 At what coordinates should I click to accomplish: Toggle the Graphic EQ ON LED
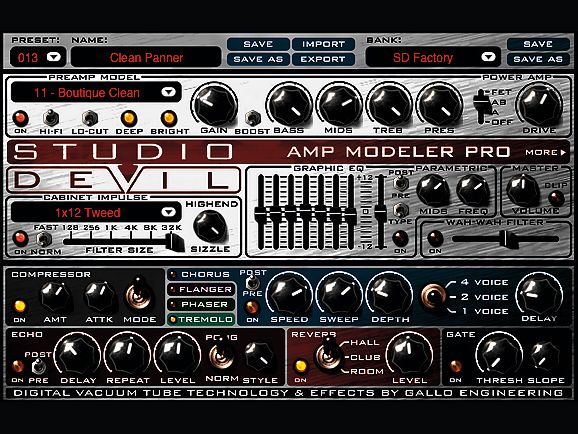(400, 238)
